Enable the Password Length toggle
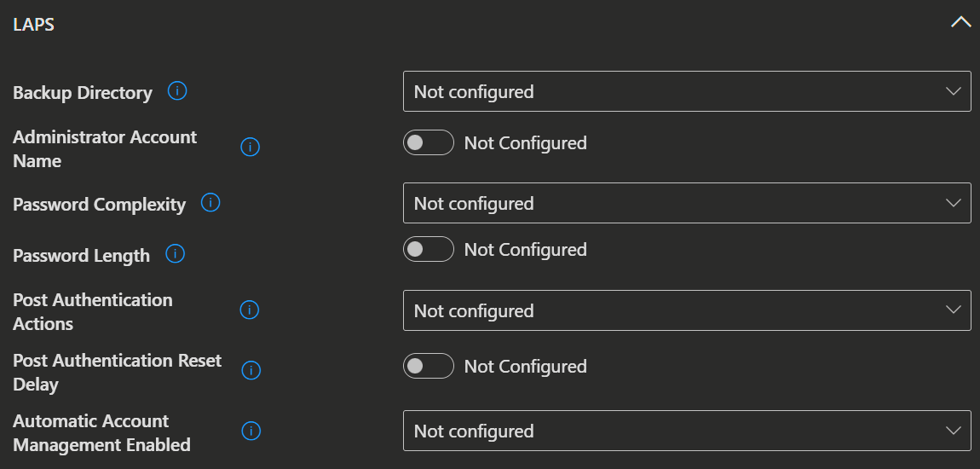The width and height of the screenshot is (980, 469). [428, 249]
